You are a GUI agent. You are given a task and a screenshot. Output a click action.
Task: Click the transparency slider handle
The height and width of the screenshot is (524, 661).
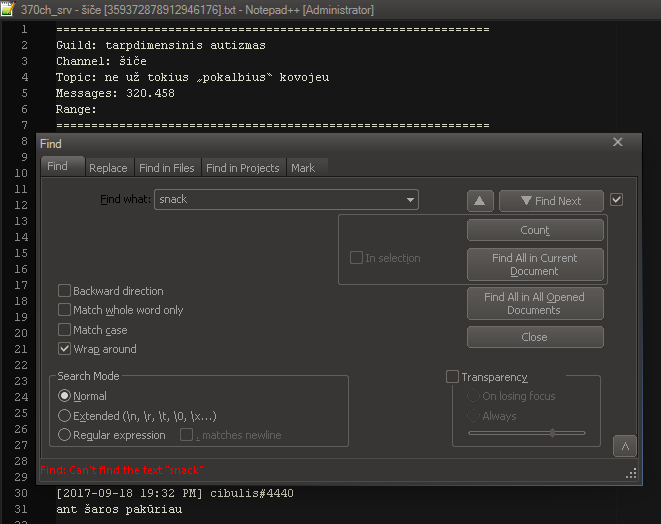coord(552,433)
